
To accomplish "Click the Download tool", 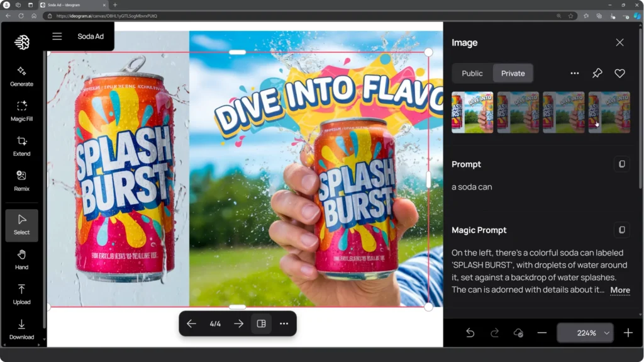I will (x=21, y=329).
